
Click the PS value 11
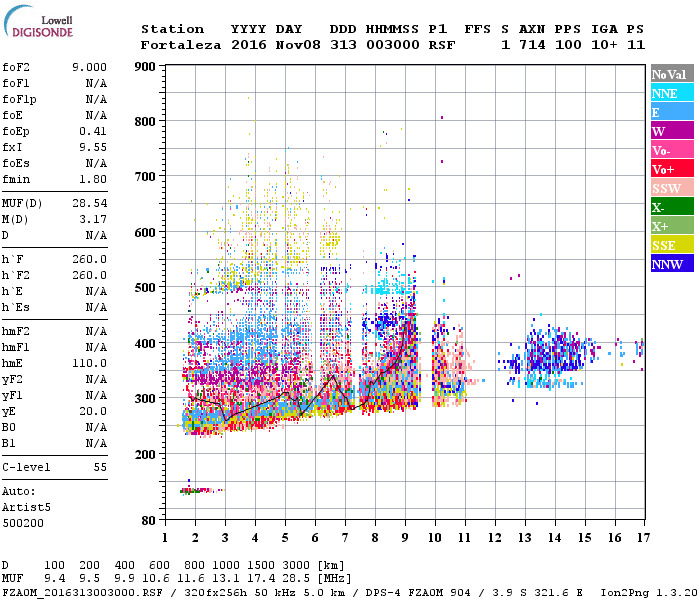pyautogui.click(x=636, y=45)
